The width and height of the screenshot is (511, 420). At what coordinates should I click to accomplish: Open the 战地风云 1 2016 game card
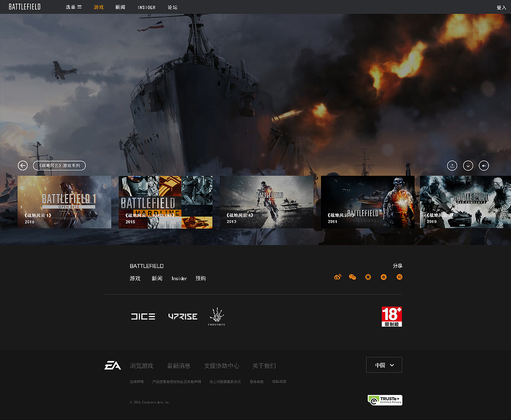tap(64, 202)
